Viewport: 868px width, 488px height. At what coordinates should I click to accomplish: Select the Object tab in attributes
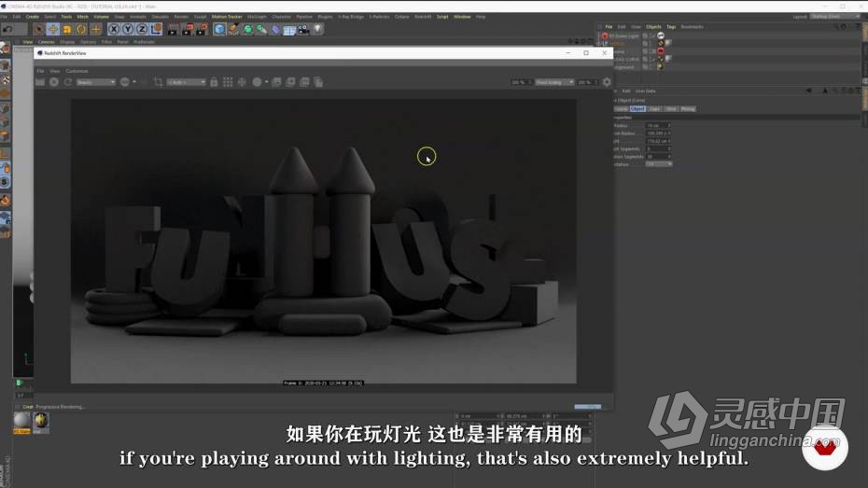pyautogui.click(x=637, y=109)
